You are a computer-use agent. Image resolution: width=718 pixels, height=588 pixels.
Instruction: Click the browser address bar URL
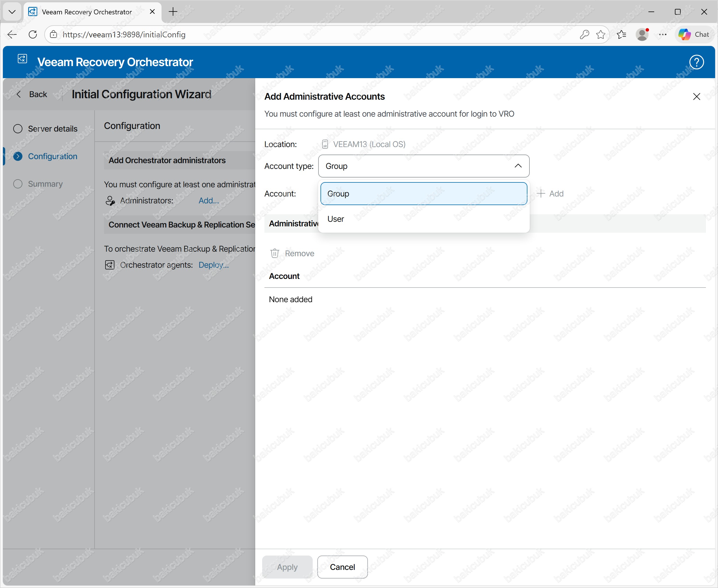(x=124, y=34)
